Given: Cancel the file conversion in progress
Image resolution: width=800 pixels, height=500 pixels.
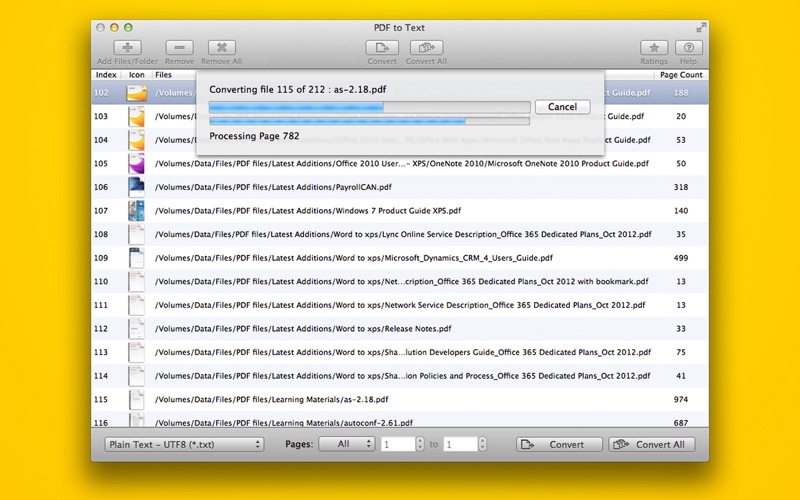Looking at the screenshot, I should point(562,107).
